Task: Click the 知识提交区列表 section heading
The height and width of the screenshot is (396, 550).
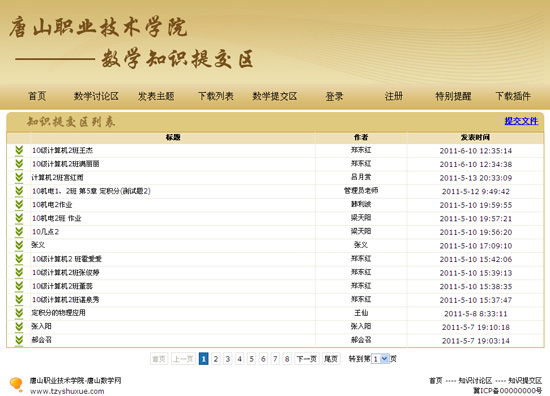Action: tap(71, 122)
